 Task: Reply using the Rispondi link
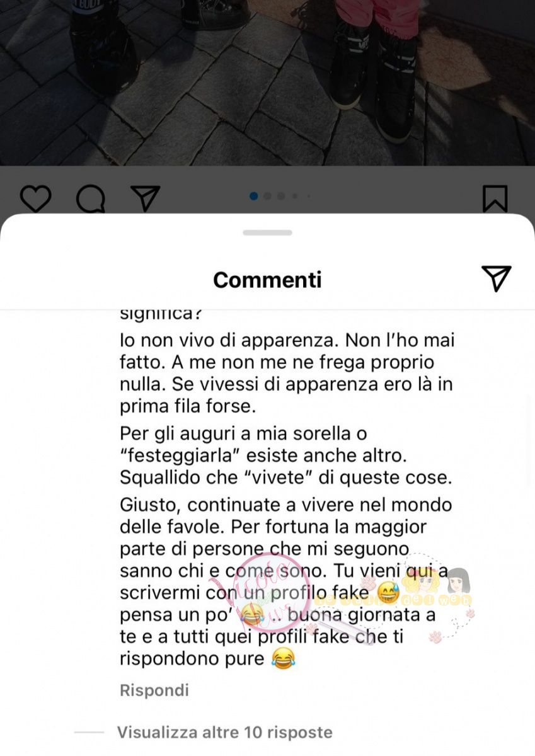coord(154,690)
